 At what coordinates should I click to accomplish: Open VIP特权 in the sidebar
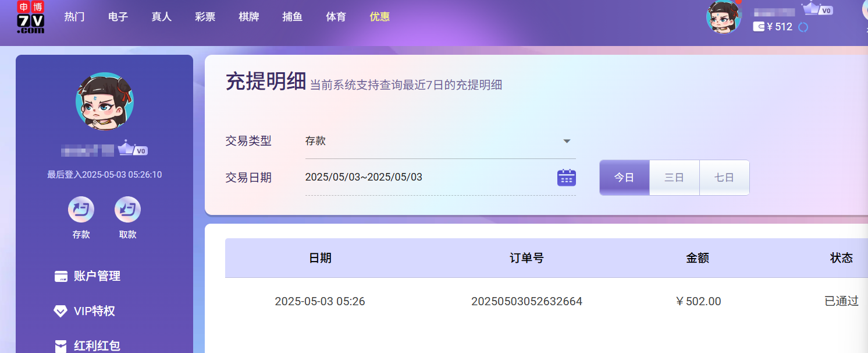(94, 311)
